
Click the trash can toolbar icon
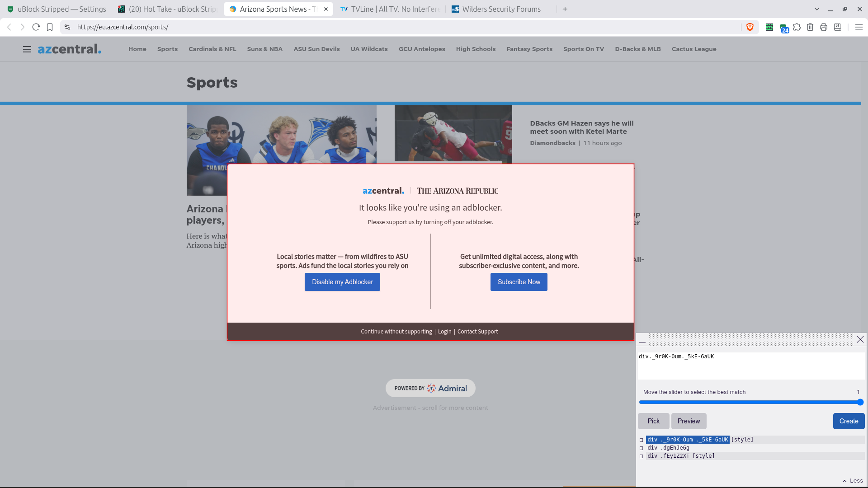click(x=810, y=27)
